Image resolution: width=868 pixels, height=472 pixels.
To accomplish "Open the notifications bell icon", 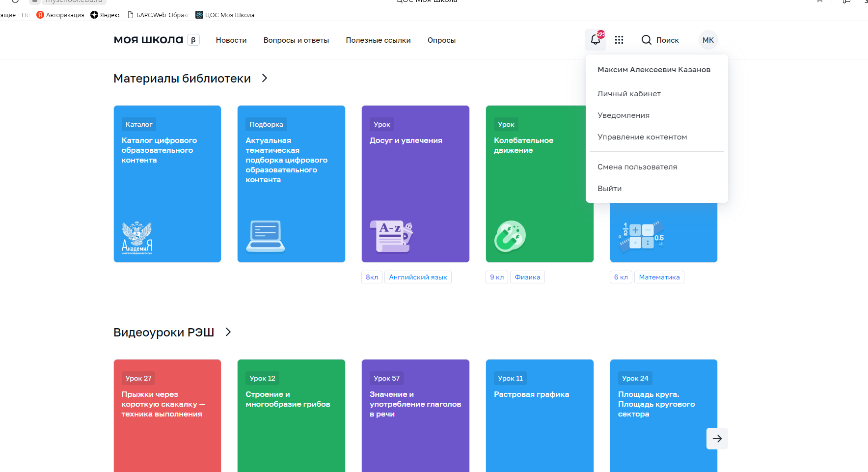I will pos(596,40).
